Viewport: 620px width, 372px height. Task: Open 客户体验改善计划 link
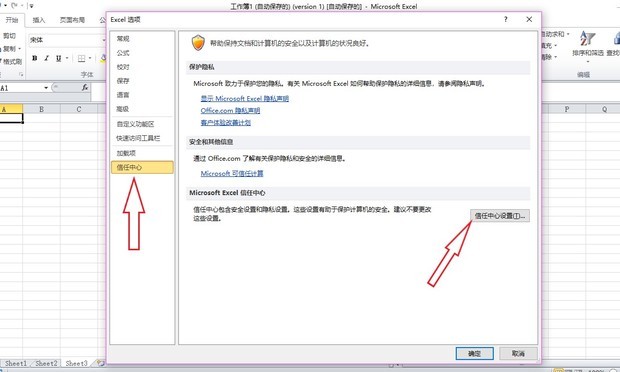(x=225, y=123)
